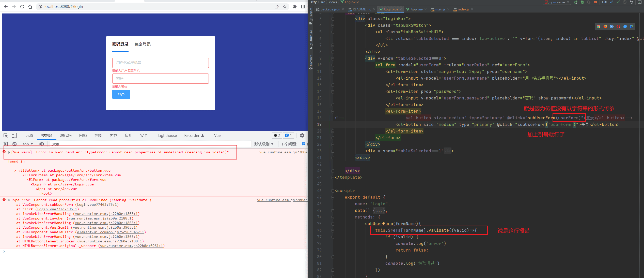Switch to the Elements (元素) tab
The height and width of the screenshot is (278, 644).
tap(29, 136)
